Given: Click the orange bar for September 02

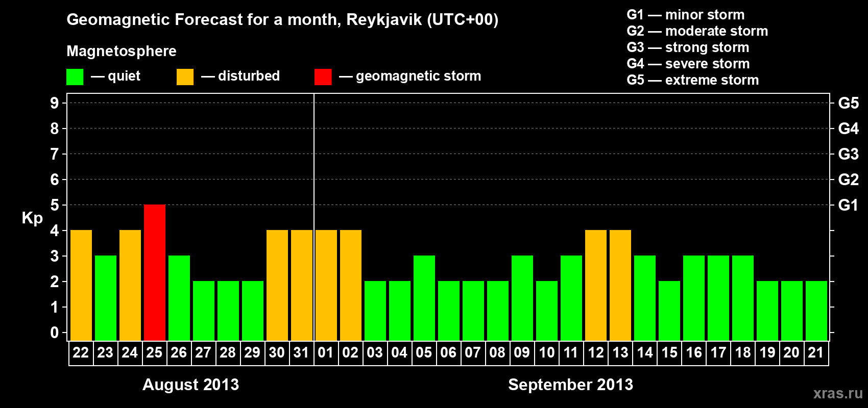Looking at the screenshot, I should point(351,285).
